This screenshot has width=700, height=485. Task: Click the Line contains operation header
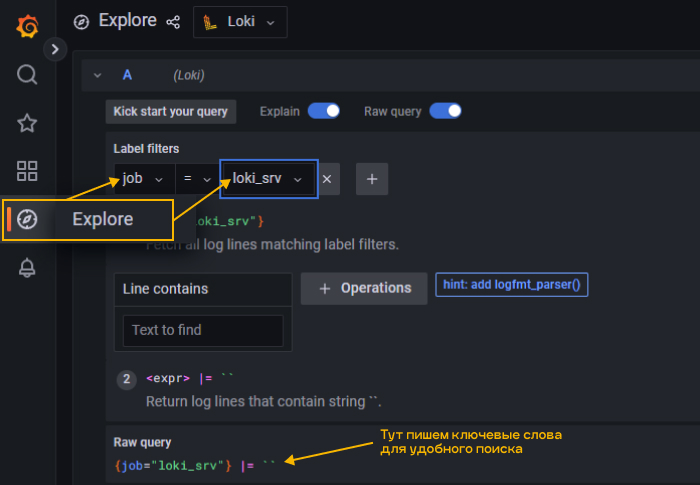pyautogui.click(x=203, y=289)
